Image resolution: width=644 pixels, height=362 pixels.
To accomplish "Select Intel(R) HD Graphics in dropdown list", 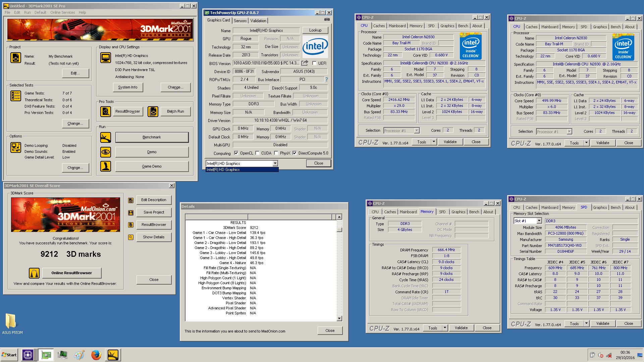I will 242,170.
